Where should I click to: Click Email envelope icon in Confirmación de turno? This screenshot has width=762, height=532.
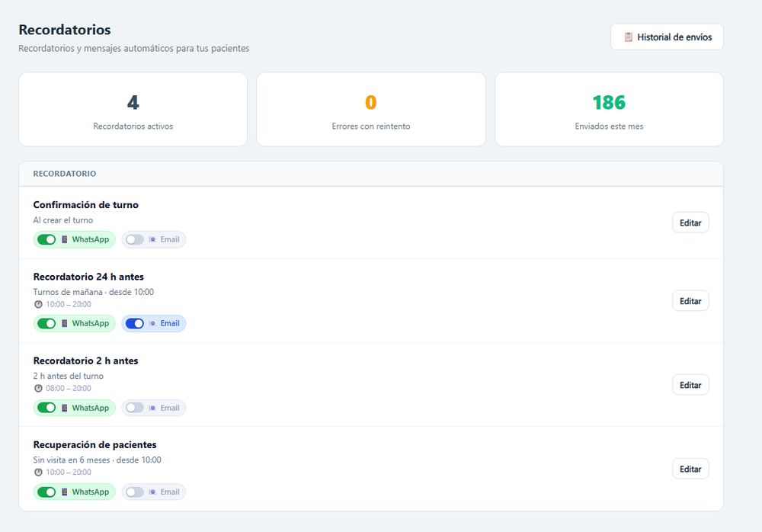[152, 239]
